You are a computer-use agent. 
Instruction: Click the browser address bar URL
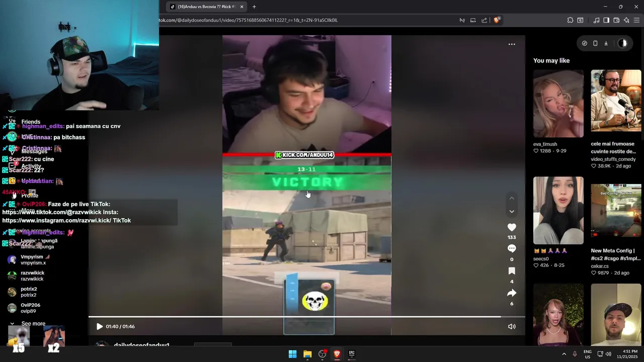[x=248, y=20]
